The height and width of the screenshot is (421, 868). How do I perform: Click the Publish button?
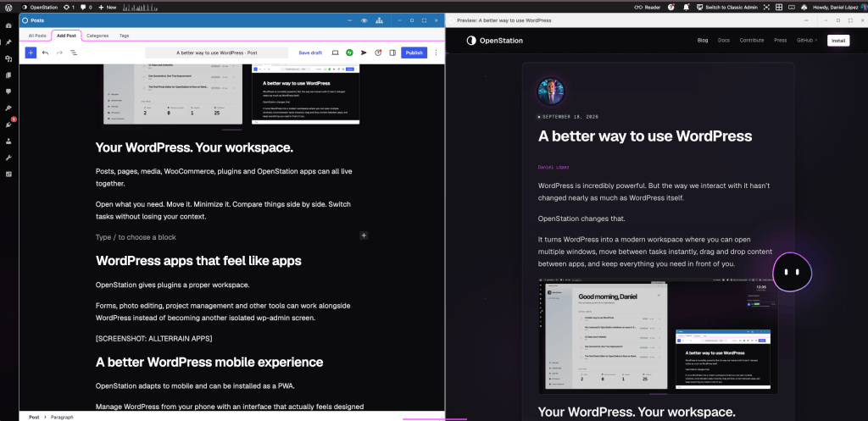[414, 53]
